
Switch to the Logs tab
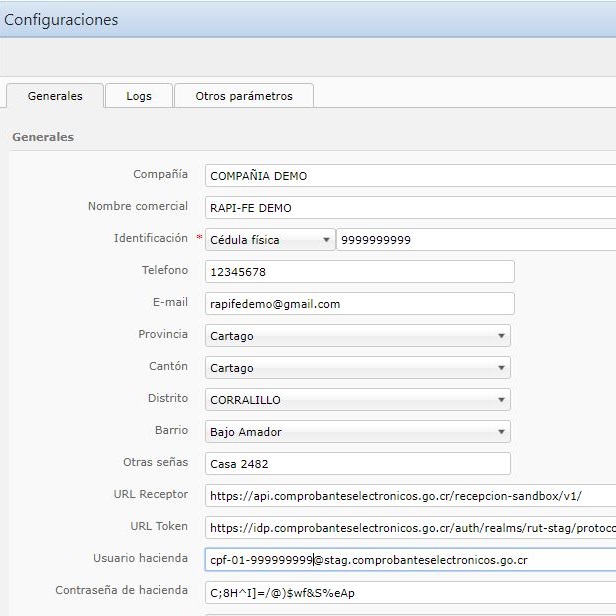click(x=139, y=96)
